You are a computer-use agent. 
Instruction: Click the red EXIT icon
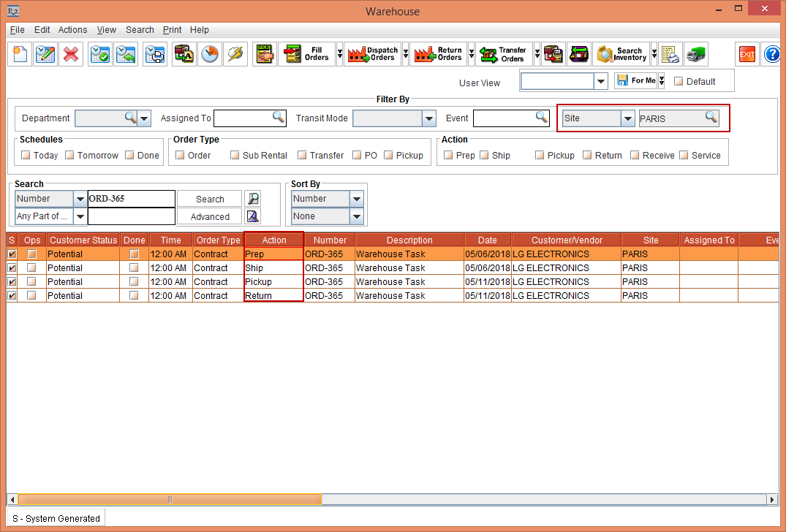(x=747, y=55)
